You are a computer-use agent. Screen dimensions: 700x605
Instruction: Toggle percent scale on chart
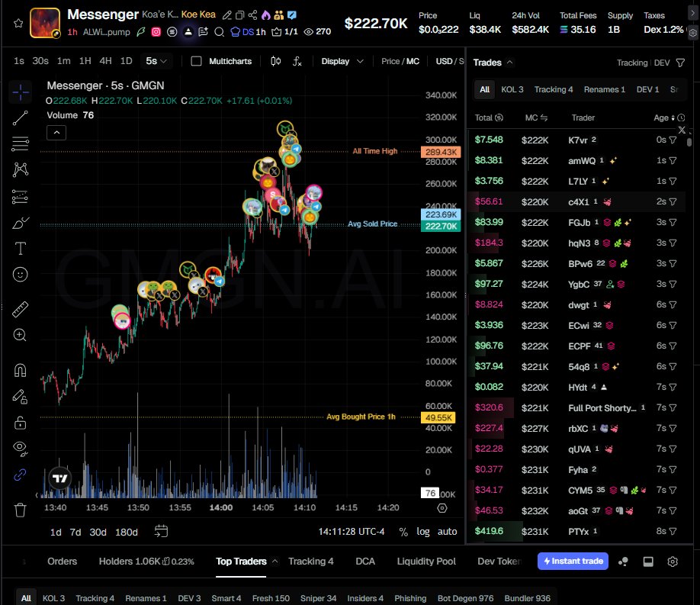(403, 532)
